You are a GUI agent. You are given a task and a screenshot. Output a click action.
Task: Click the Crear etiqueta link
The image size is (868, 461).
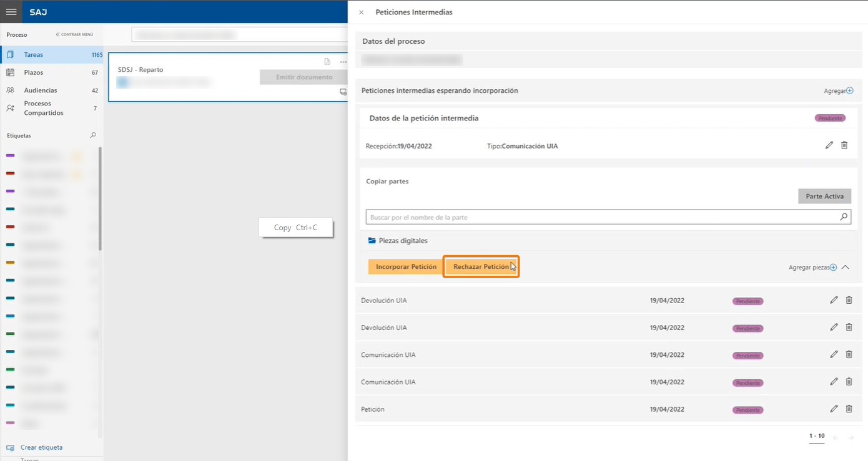(41, 447)
